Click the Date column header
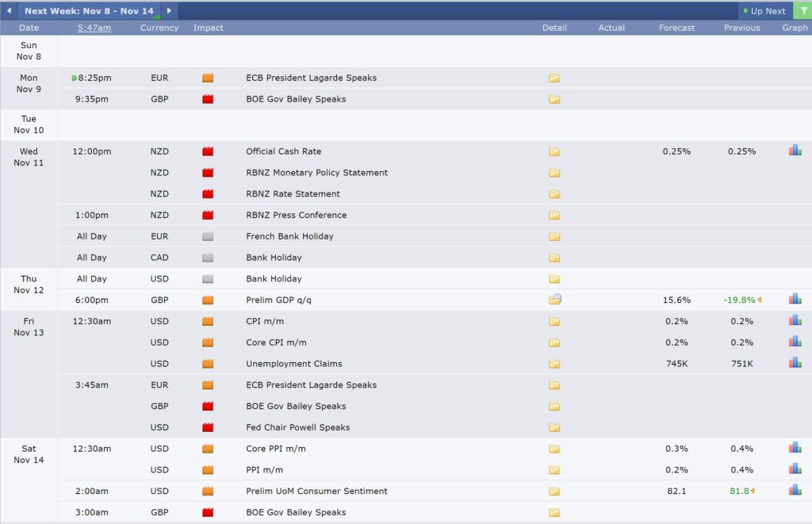Viewport: 812px width, 524px height. click(29, 28)
